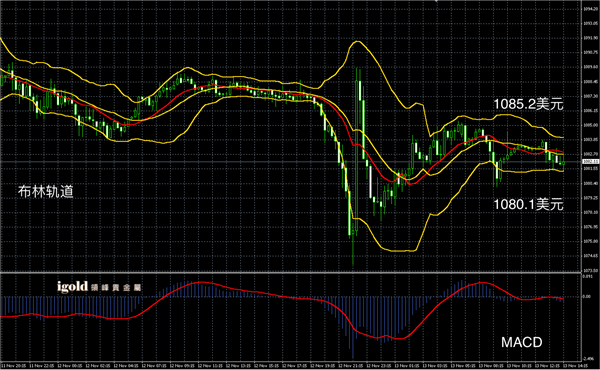
Task: Click the MACD scale bottom value -2.496
Action: (x=588, y=359)
